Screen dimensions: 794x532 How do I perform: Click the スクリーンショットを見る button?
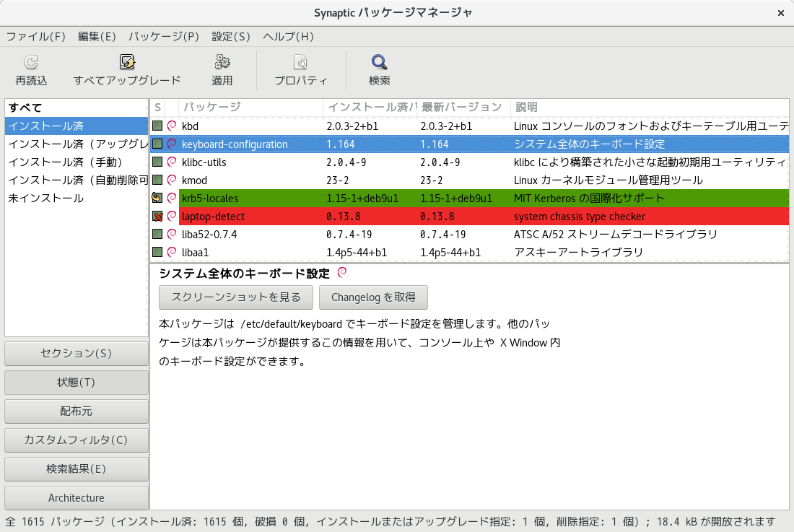[236, 297]
